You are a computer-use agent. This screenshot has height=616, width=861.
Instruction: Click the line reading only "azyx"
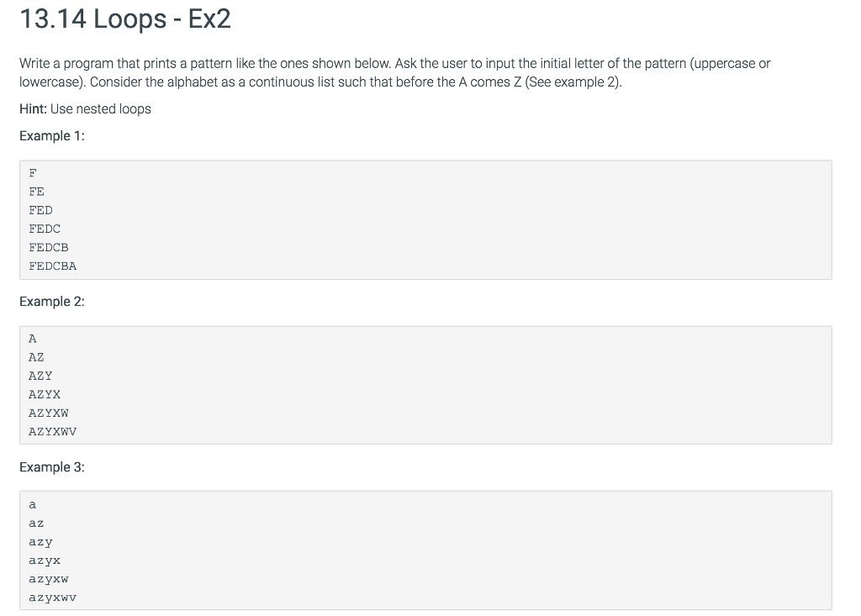pos(45,560)
